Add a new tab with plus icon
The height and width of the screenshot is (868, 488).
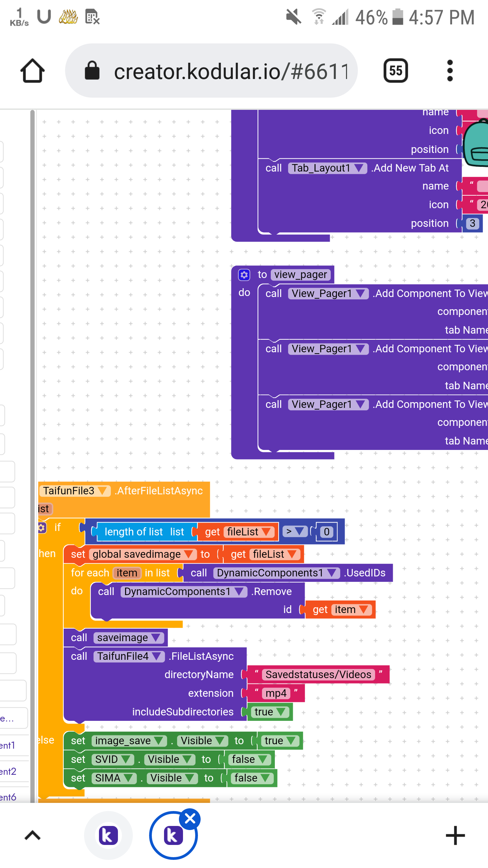[x=455, y=835]
